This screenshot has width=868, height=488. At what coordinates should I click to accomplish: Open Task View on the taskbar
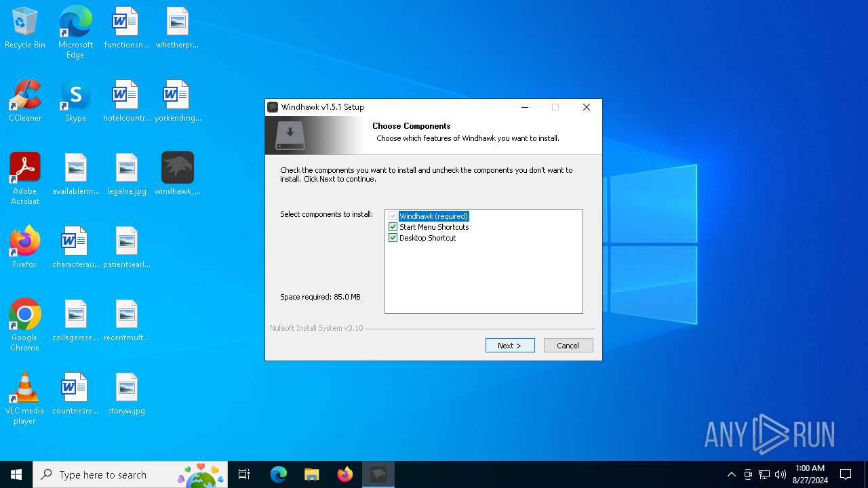244,474
